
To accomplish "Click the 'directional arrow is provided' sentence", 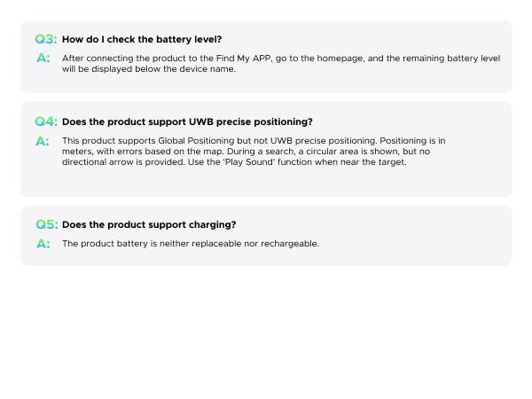I will (124, 162).
